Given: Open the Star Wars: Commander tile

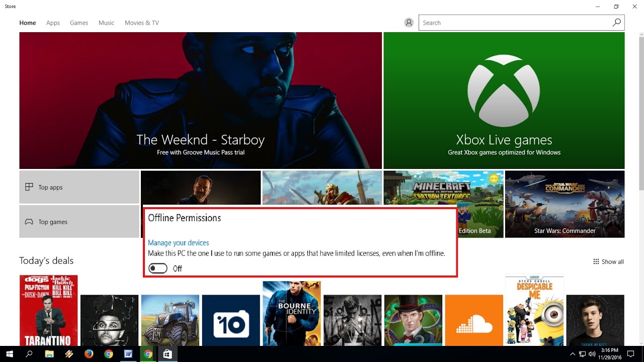Looking at the screenshot, I should pyautogui.click(x=565, y=204).
